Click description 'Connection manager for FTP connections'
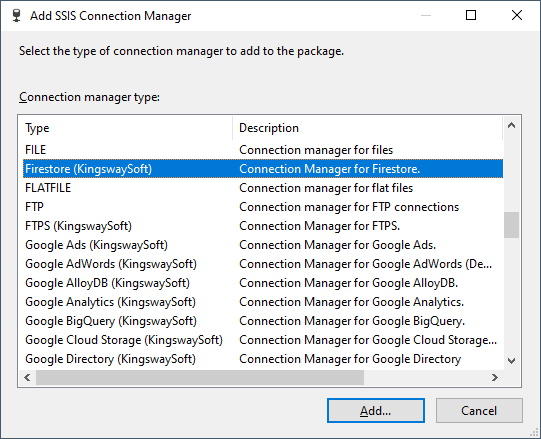 pos(349,207)
